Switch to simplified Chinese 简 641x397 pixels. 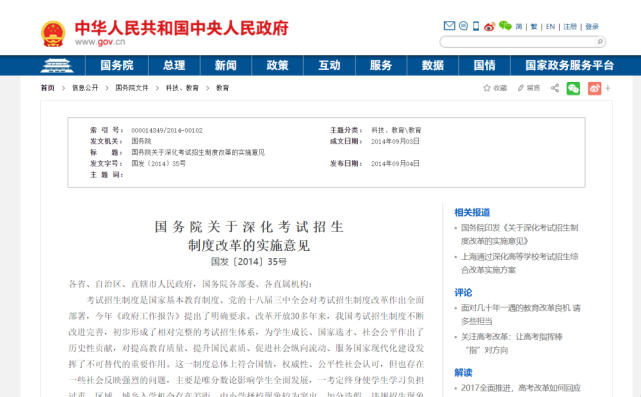point(519,27)
